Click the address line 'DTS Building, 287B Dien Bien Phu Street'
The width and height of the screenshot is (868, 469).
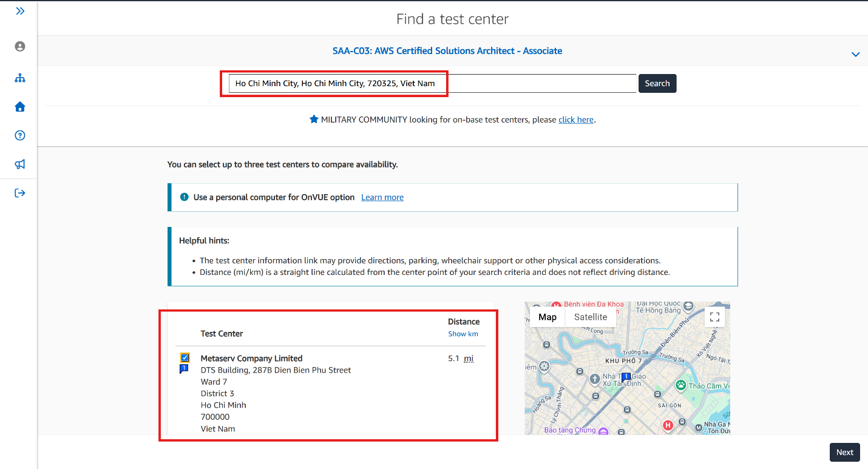click(276, 370)
